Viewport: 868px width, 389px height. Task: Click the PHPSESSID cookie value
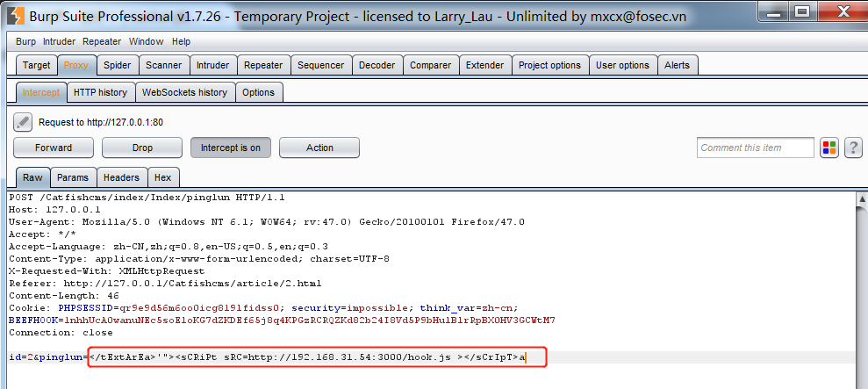(x=198, y=307)
